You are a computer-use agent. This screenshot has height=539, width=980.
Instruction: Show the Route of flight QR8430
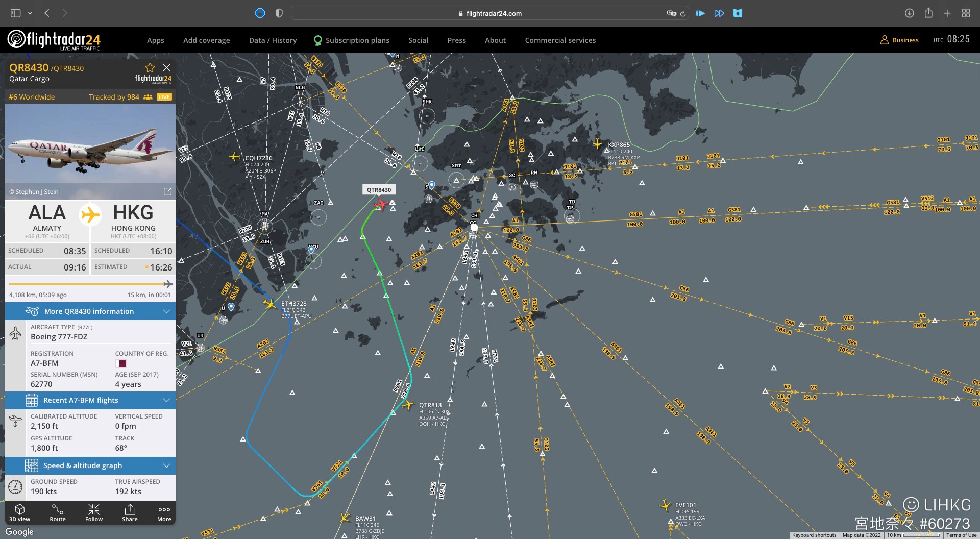coord(58,513)
